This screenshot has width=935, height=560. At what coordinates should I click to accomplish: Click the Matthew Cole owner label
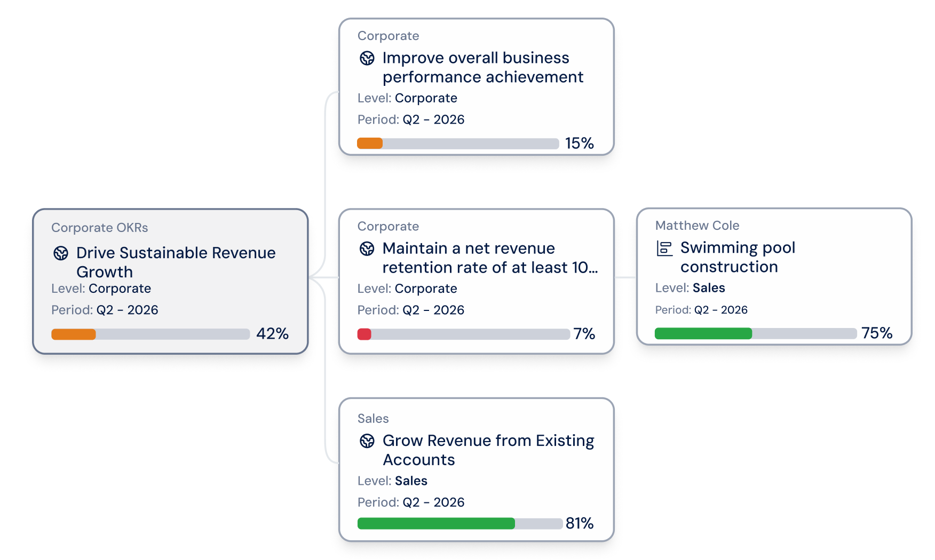point(697,226)
